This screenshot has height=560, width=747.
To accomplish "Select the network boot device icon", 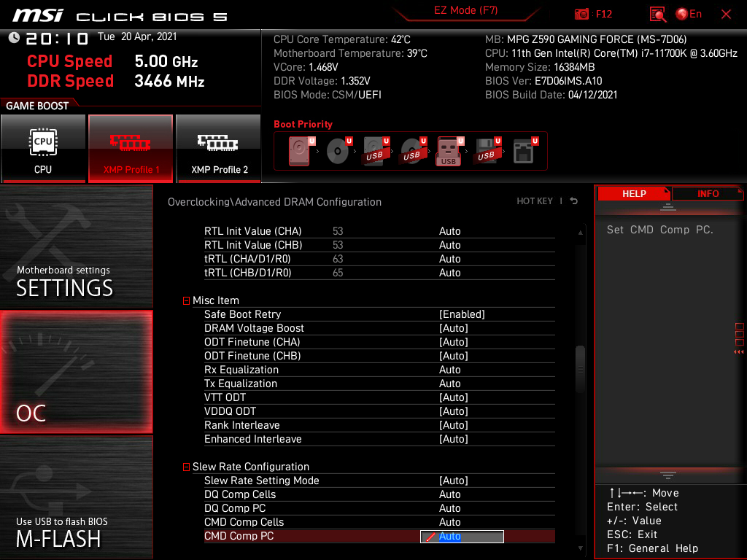I will (525, 151).
